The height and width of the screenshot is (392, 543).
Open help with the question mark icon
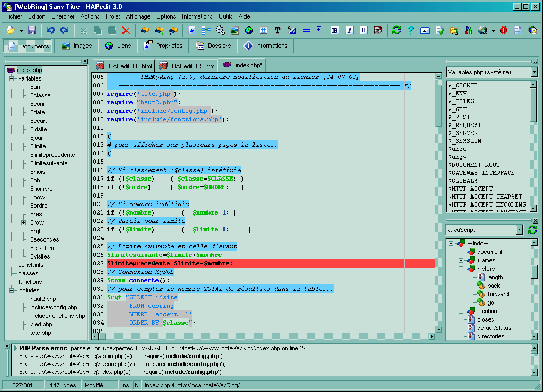coord(411,30)
